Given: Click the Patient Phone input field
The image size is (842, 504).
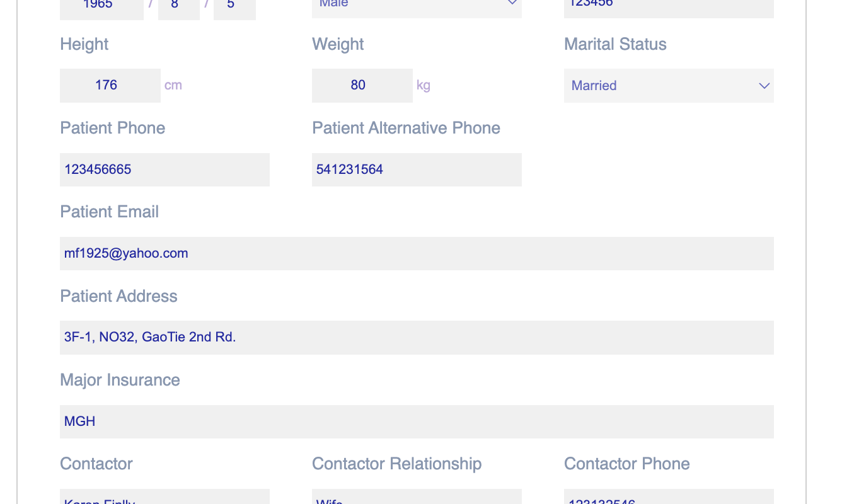Looking at the screenshot, I should pyautogui.click(x=164, y=169).
